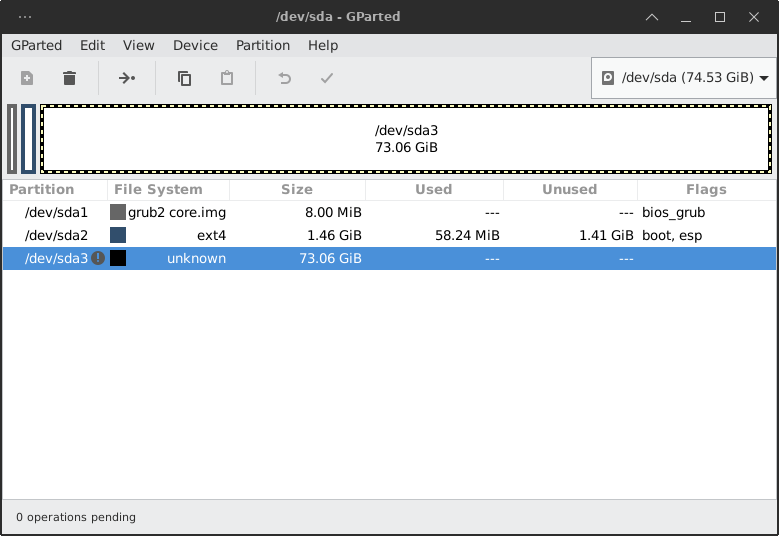
Task: Click the bios_grub flag text
Action: click(x=673, y=213)
